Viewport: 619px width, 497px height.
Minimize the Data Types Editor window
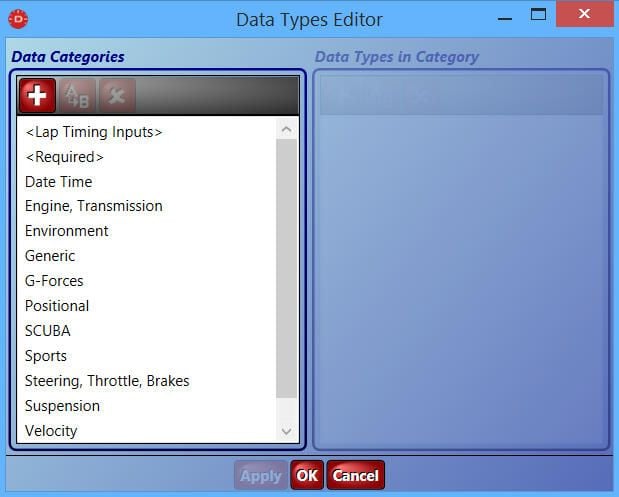(505, 19)
